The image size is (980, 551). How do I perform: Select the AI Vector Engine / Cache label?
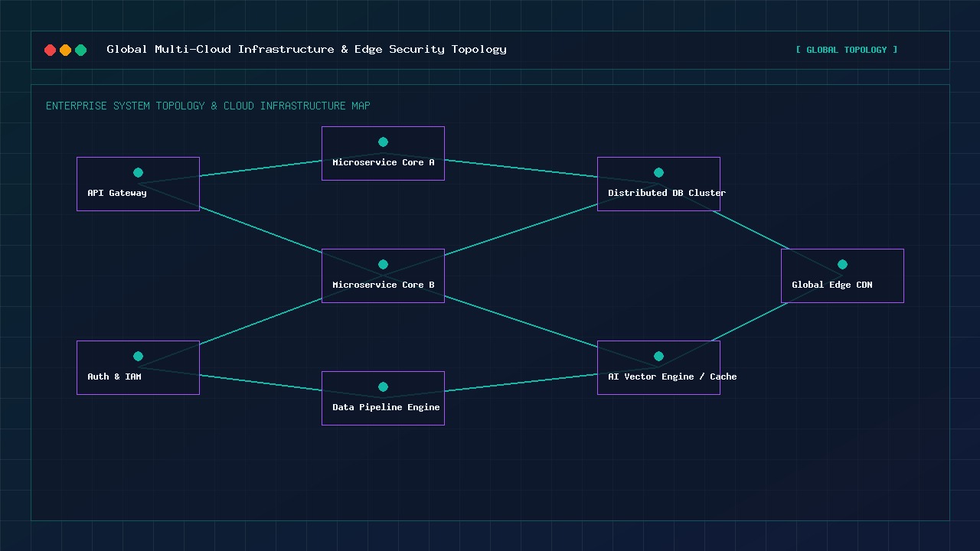(672, 377)
